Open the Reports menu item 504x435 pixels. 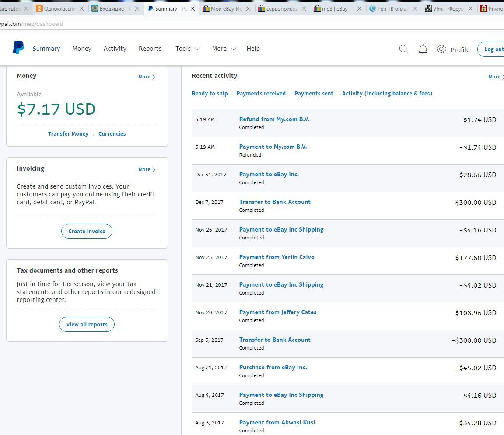150,49
